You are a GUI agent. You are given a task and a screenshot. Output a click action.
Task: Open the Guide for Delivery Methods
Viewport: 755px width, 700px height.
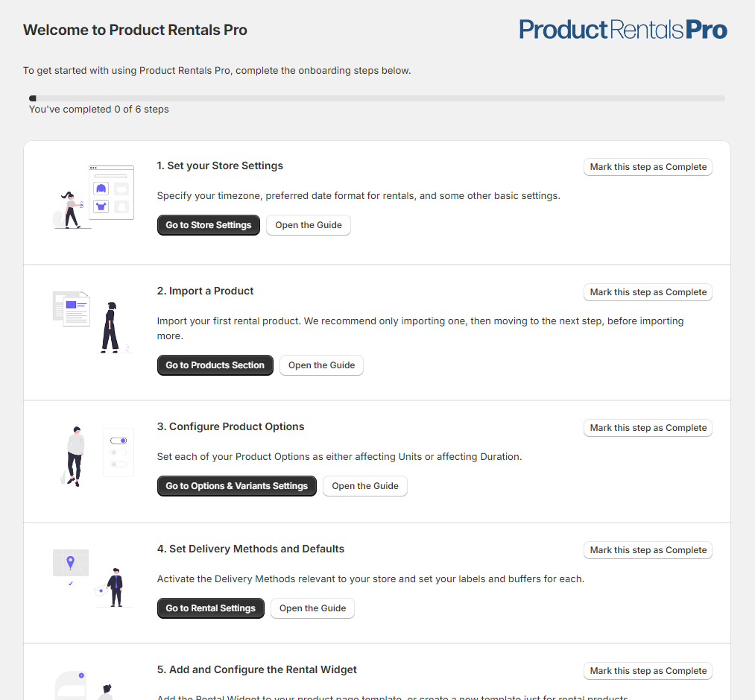click(312, 608)
